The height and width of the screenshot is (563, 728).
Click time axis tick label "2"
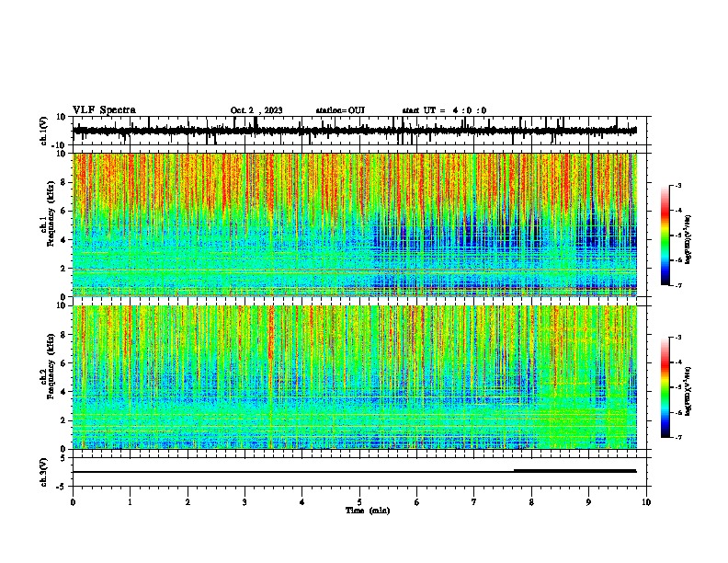point(188,502)
